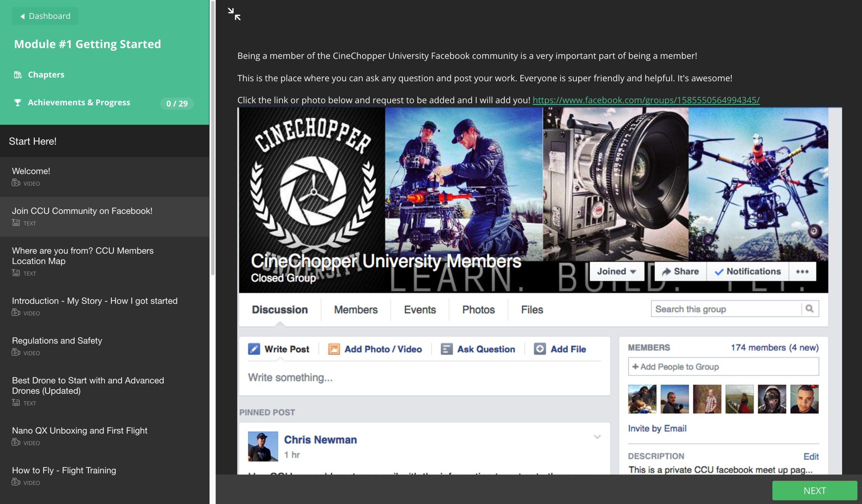
Task: Open Introduction - My Story lesson
Action: (x=104, y=307)
